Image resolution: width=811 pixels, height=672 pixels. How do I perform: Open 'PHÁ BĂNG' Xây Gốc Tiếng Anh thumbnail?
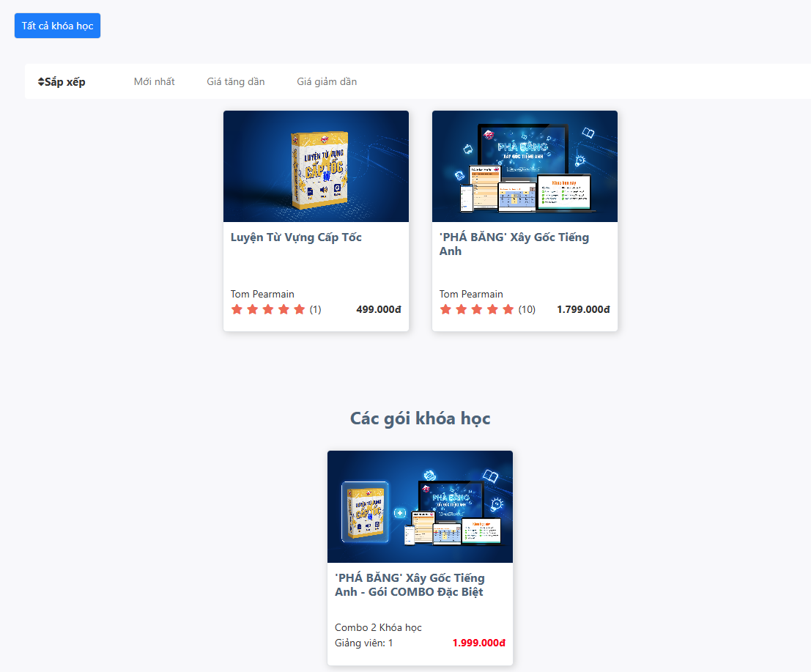[525, 166]
